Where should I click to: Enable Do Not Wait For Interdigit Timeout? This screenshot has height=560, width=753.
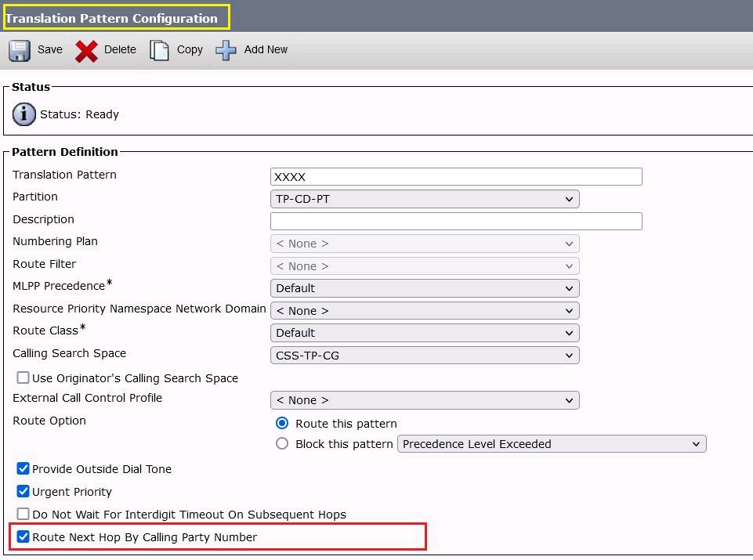pos(23,515)
